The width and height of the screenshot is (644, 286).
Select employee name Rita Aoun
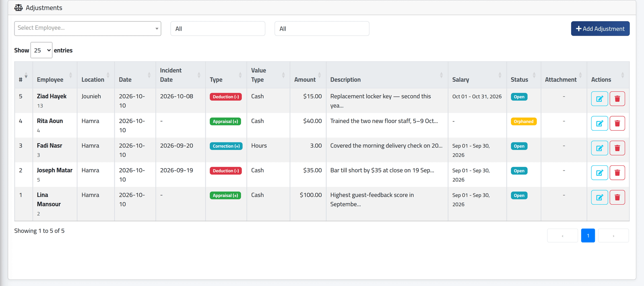[50, 121]
